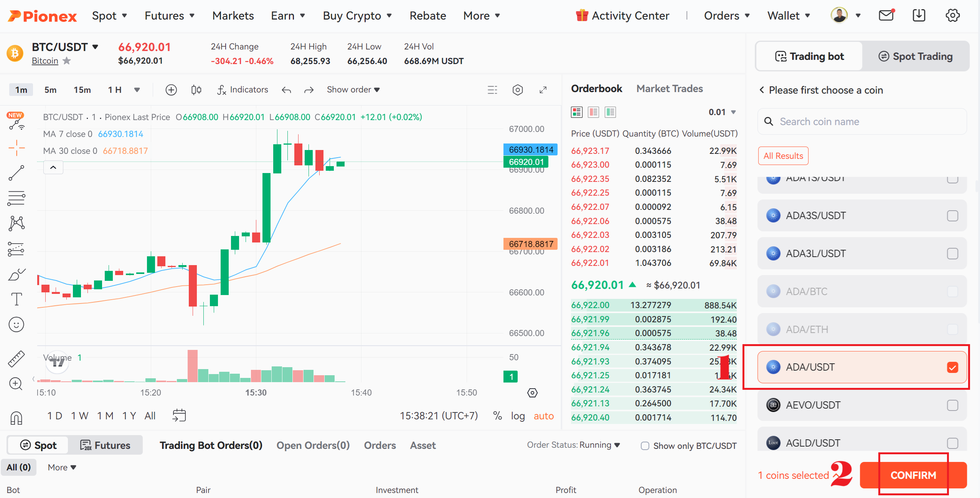Open Order Status Running dropdown
The height and width of the screenshot is (498, 980).
click(x=599, y=445)
